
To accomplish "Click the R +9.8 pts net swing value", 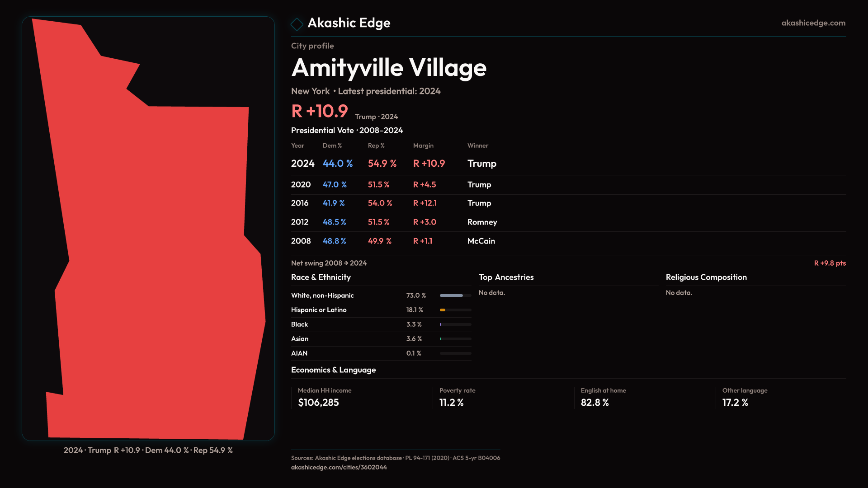I will coord(830,263).
